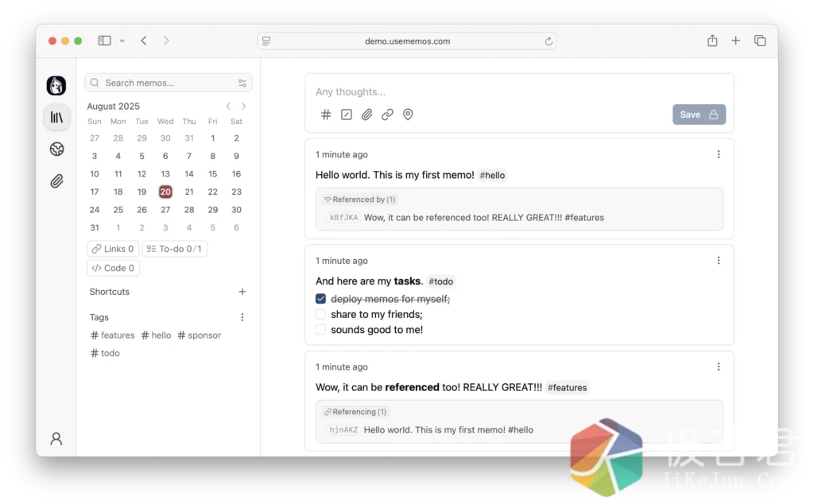Open search filter settings icon
The width and height of the screenshot is (814, 504).
pos(242,83)
